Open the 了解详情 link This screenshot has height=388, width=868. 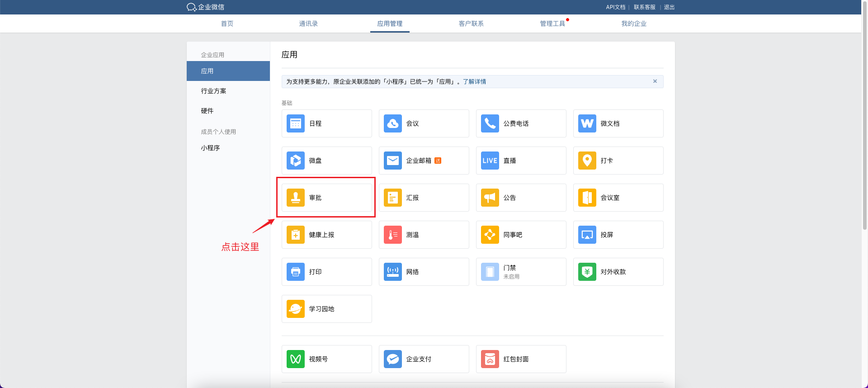coord(474,82)
